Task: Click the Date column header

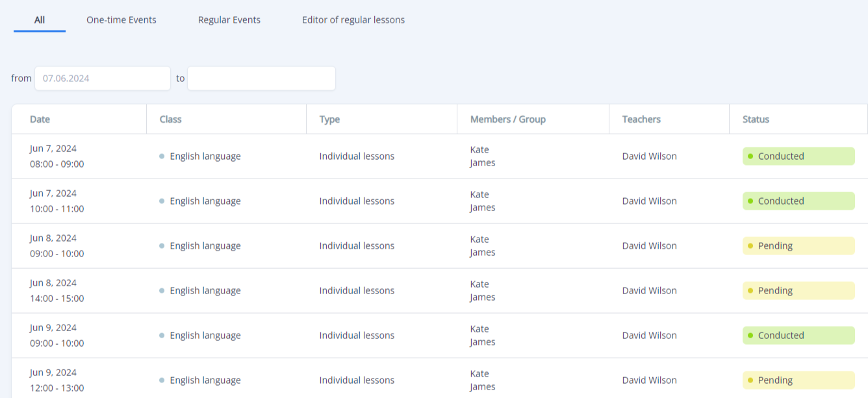Action: tap(40, 119)
